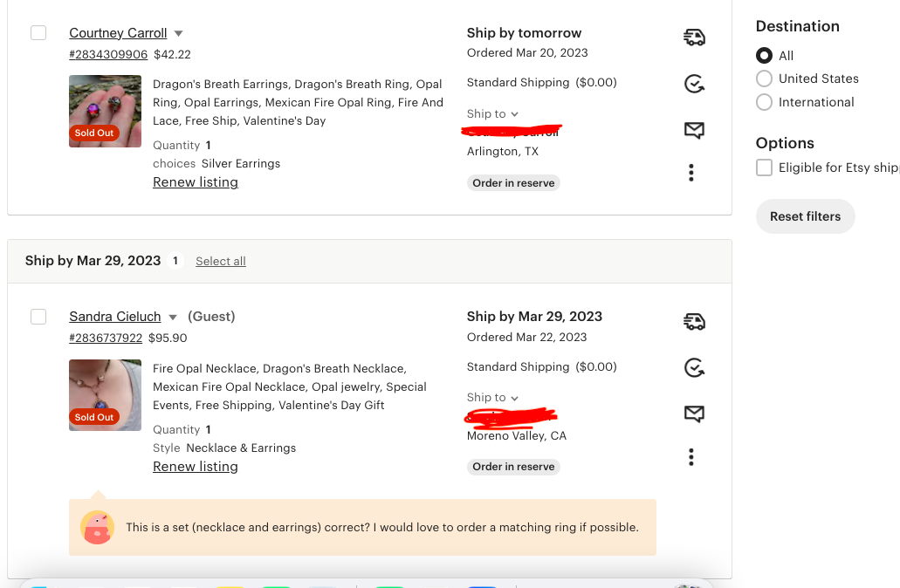Screen dimensions: 900x588
Task: Expand dropdown arrow beside Courtney Carroll name
Action: [178, 33]
